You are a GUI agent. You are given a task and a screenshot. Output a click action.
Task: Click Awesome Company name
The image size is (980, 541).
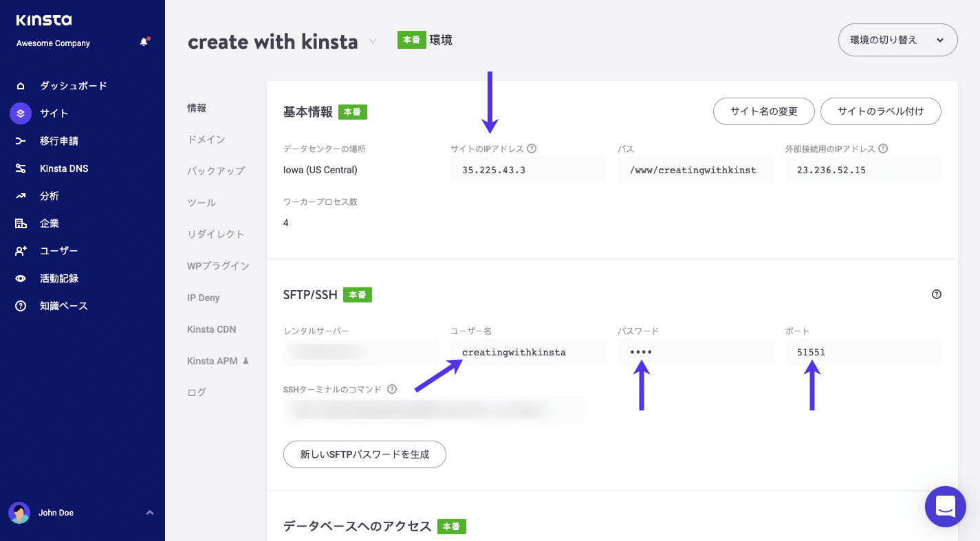[x=54, y=43]
